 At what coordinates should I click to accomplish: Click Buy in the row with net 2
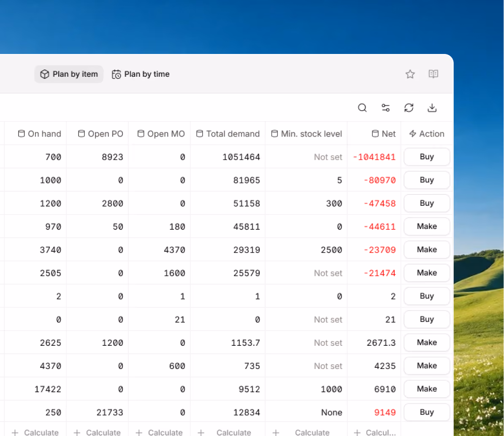426,296
